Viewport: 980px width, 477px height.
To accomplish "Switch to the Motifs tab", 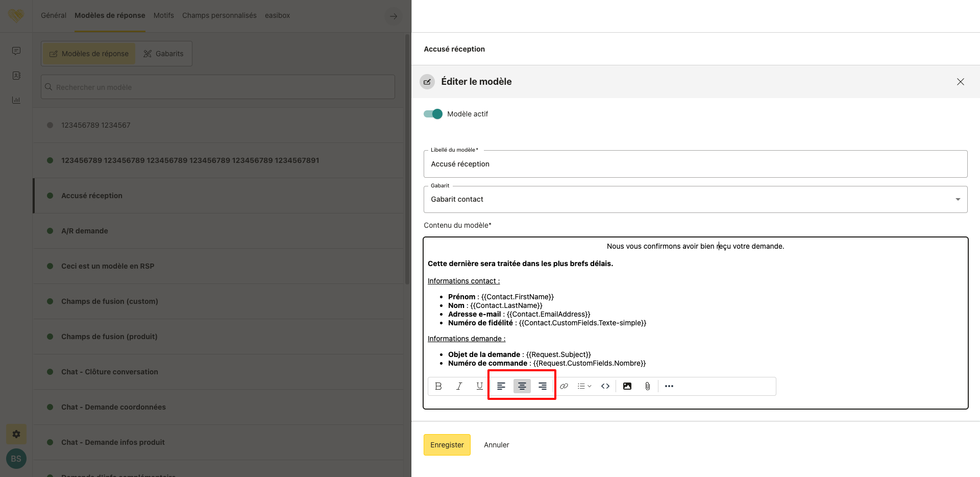I will pos(163,15).
